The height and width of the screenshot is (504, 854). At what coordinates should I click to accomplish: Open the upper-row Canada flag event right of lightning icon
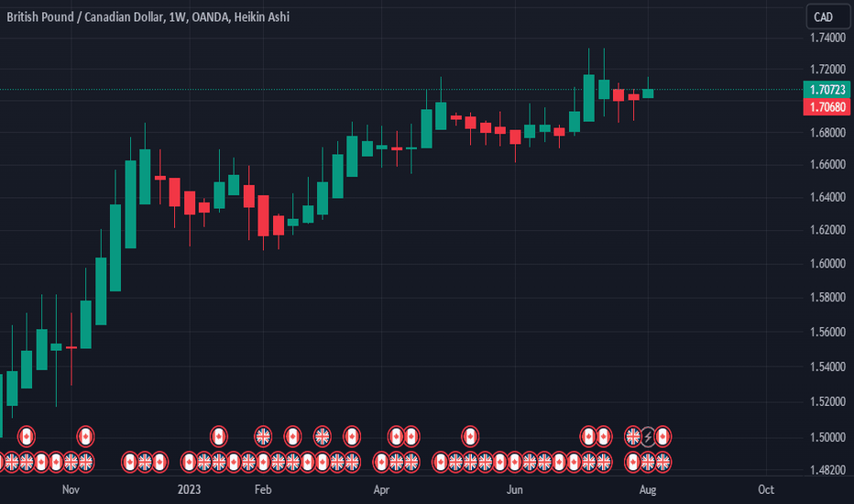click(662, 436)
